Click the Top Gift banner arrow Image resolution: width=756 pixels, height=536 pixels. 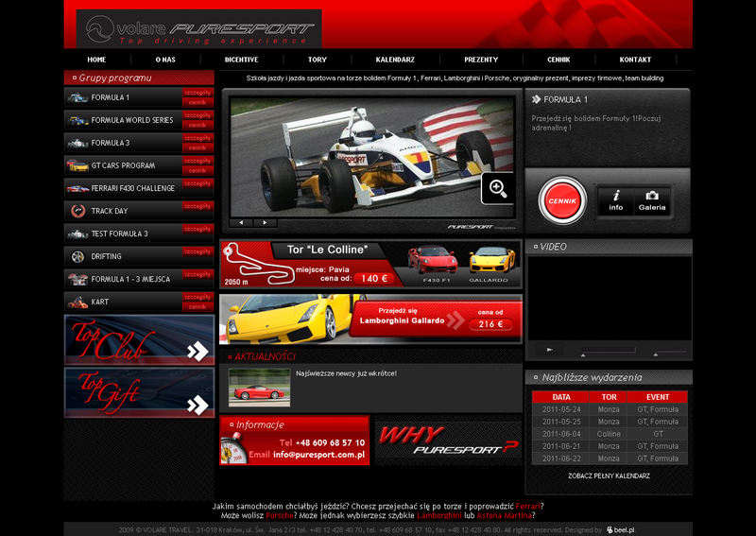point(197,406)
